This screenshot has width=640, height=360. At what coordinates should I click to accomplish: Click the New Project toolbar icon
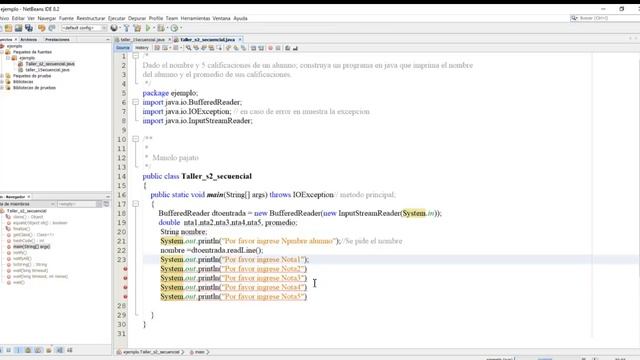[x=9, y=28]
